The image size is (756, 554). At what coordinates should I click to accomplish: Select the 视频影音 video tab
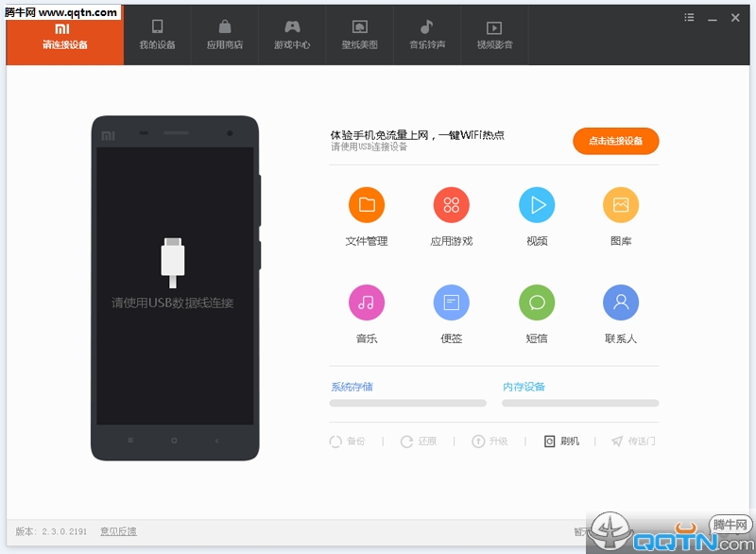tap(494, 35)
